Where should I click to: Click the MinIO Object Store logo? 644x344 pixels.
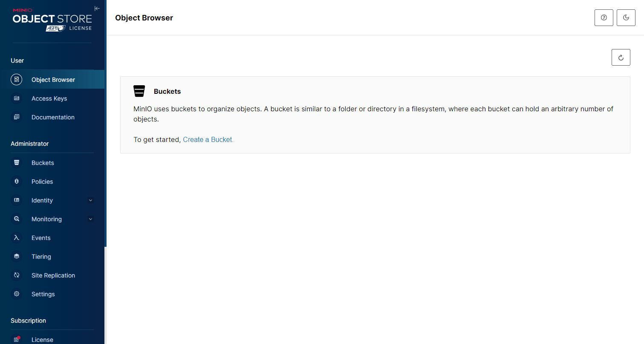click(x=52, y=20)
